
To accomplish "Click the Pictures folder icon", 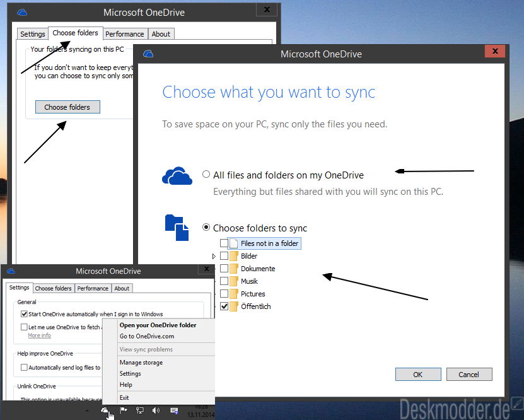I will coord(234,294).
